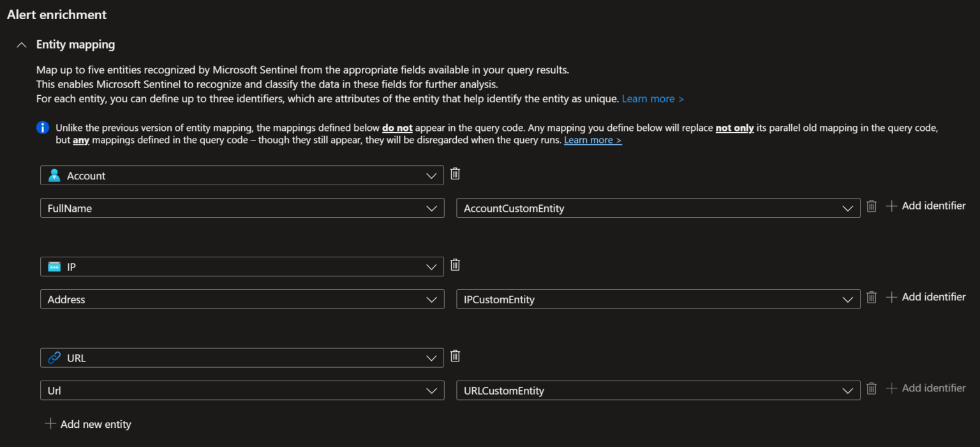Click the IP entity type icon

pos(54,266)
